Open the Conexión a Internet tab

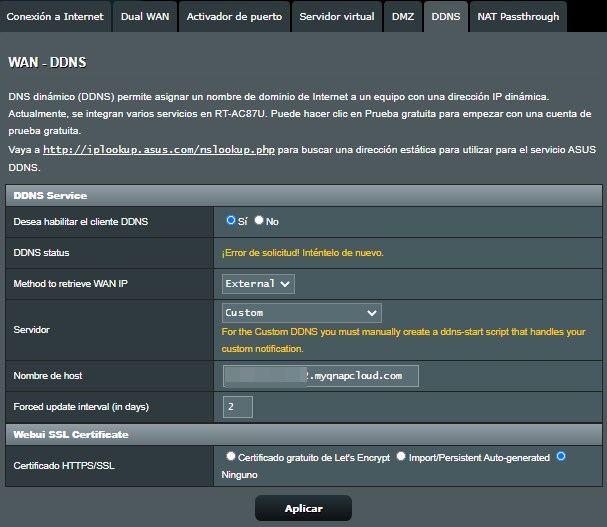(x=54, y=16)
